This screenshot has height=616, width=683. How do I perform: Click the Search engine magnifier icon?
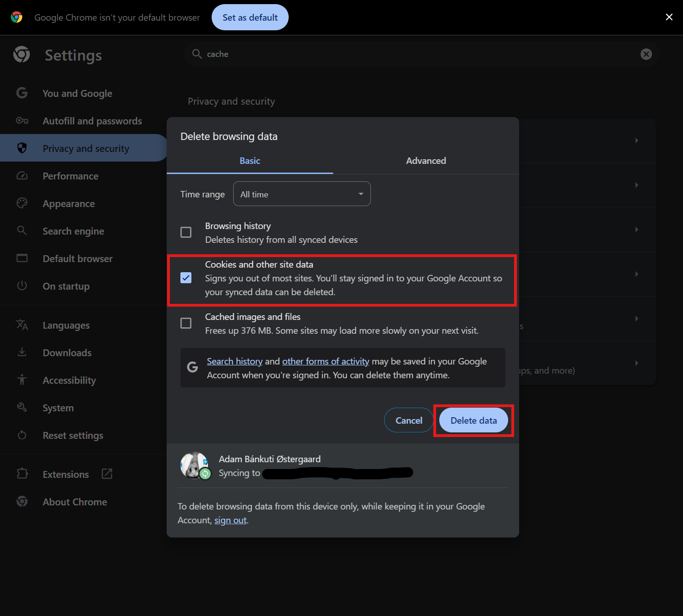click(22, 230)
